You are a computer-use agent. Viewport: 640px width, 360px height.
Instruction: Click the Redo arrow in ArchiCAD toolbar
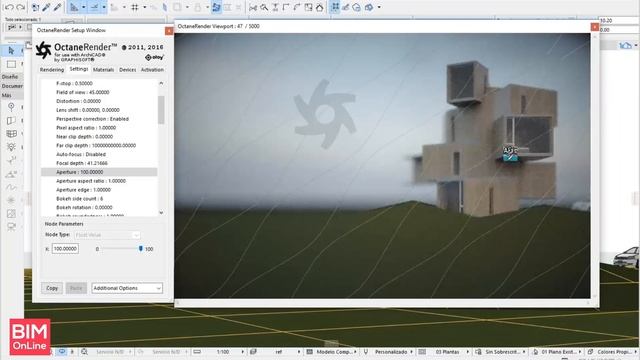point(20,7)
